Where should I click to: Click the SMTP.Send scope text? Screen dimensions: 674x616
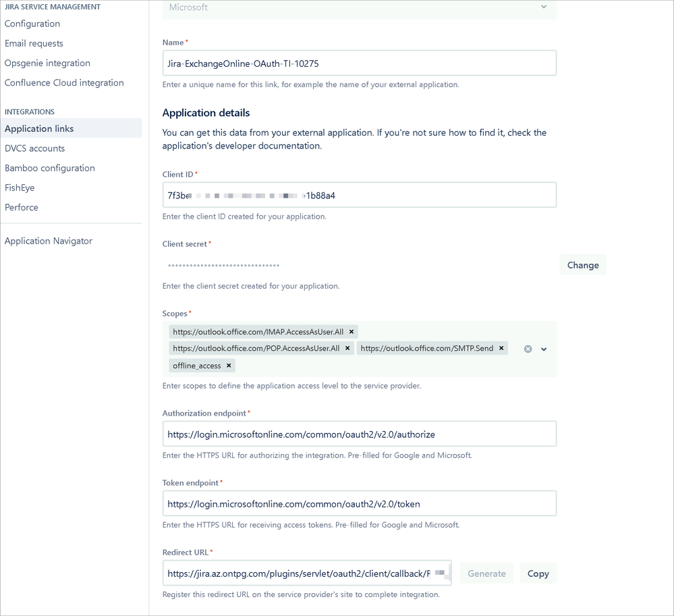click(427, 348)
